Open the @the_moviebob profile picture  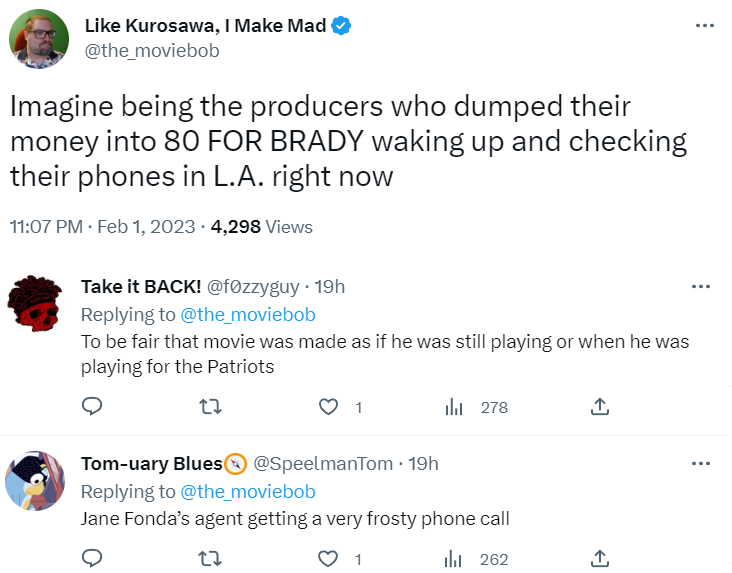point(39,39)
